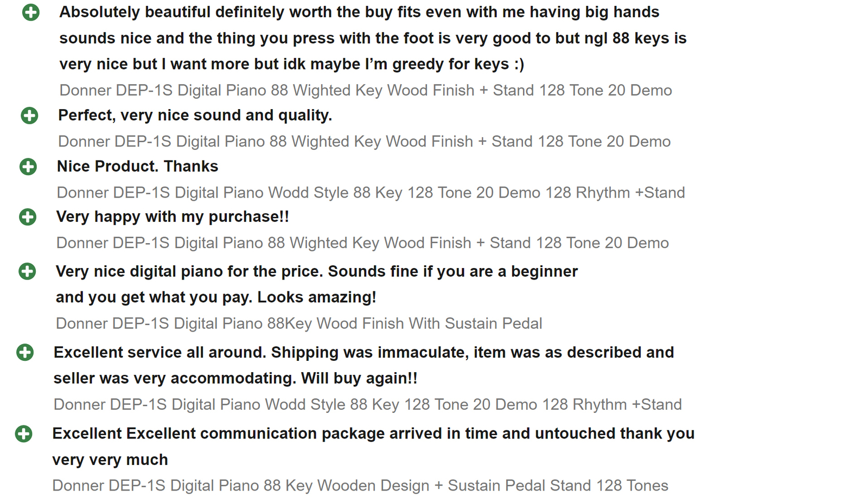This screenshot has height=503, width=868.
Task: Open product link below the "Absolutely beautiful" review
Action: [365, 90]
